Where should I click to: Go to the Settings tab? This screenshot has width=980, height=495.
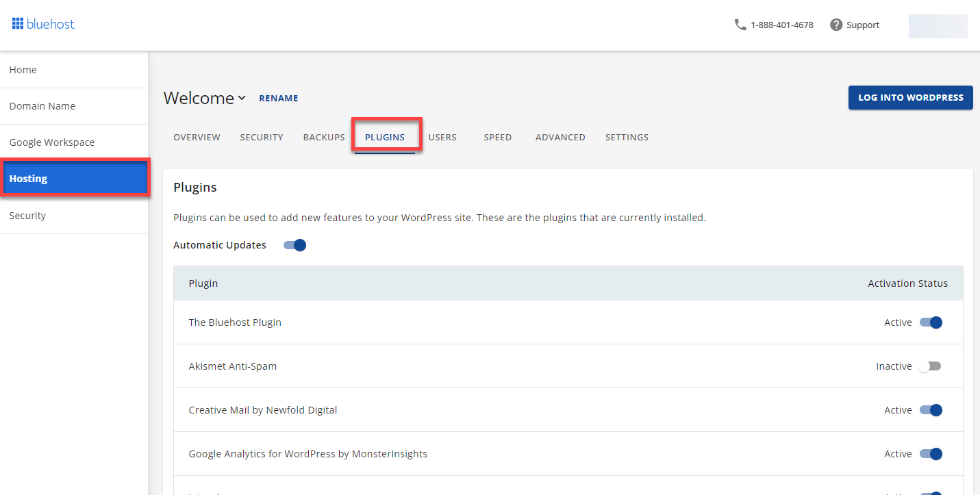[627, 137]
